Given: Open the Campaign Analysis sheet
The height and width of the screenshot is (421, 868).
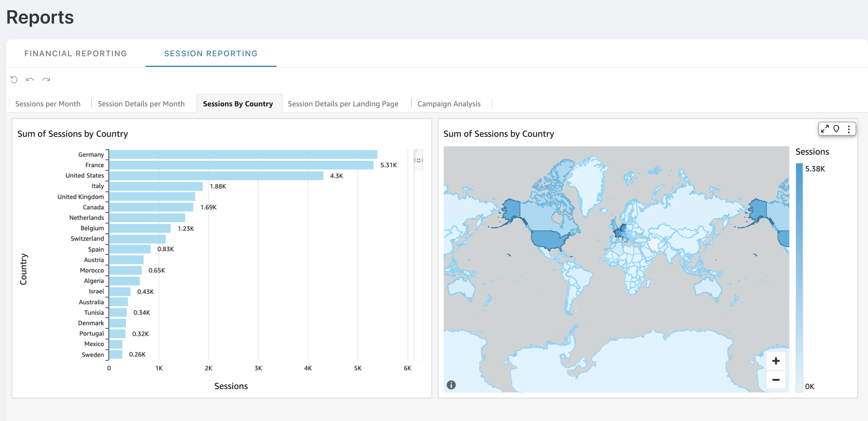Looking at the screenshot, I should click(449, 104).
